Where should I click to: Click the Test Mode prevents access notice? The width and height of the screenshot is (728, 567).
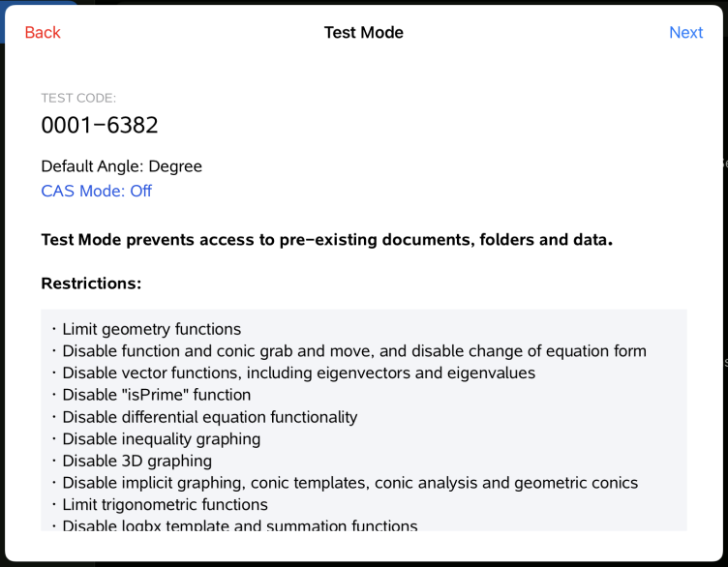pyautogui.click(x=326, y=240)
